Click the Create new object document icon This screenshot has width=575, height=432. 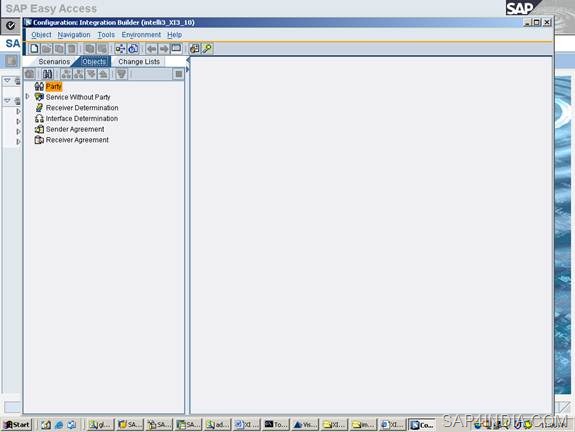point(34,49)
